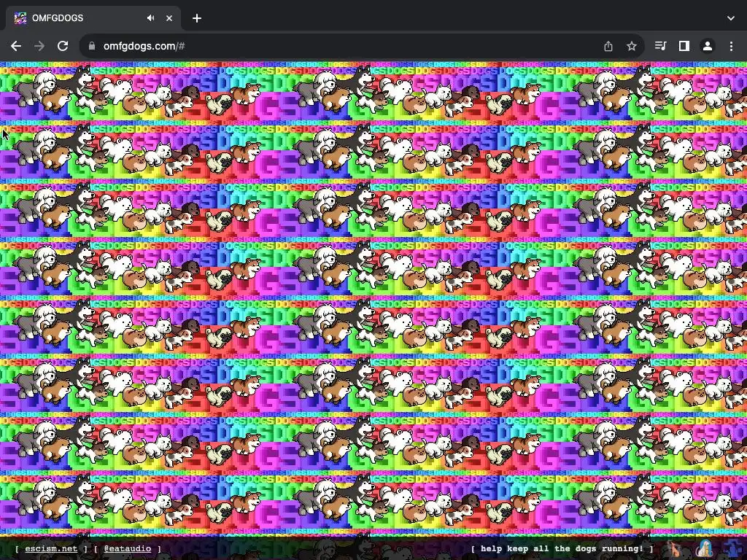This screenshot has width=747, height=560.
Task: Open the profile avatar menu
Action: (708, 46)
